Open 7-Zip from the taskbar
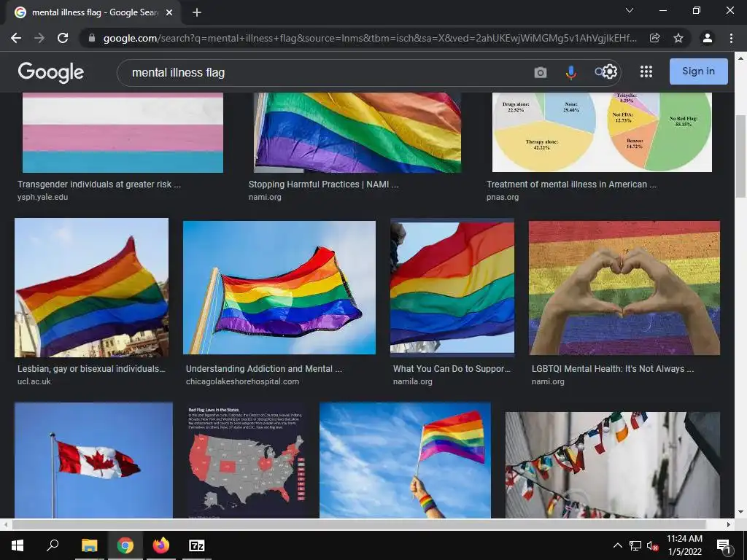This screenshot has height=560, width=747. point(197,545)
